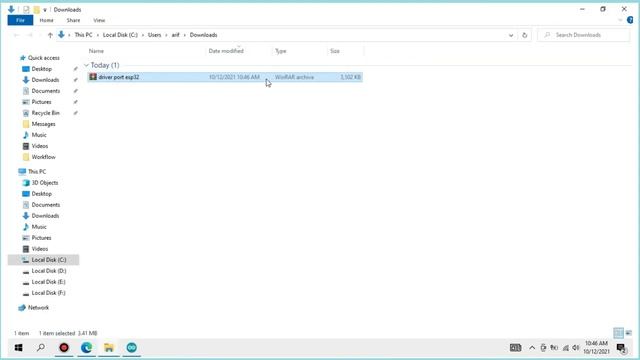640x360 pixels.
Task: Launch Microsoft Edge from taskbar
Action: 87,348
